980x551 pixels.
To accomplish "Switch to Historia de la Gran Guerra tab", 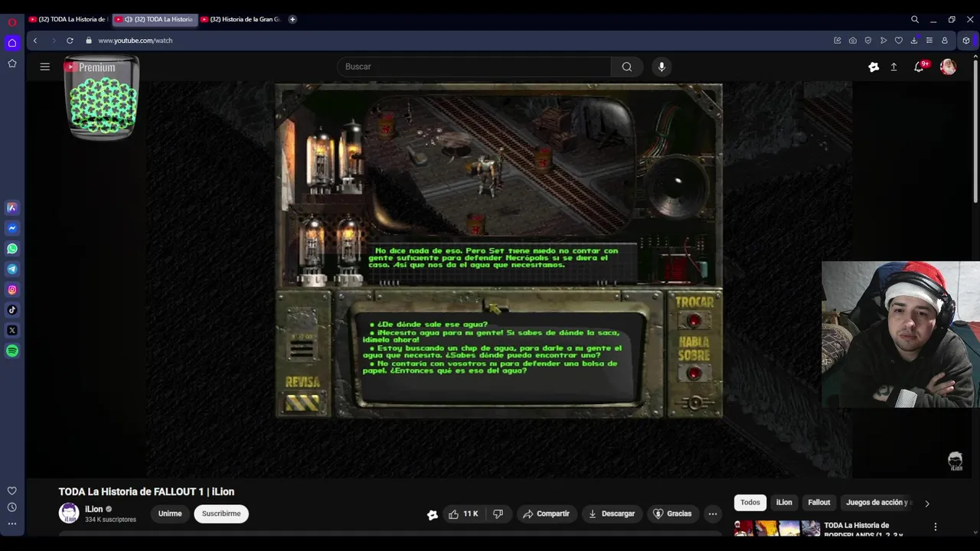I will pyautogui.click(x=241, y=19).
